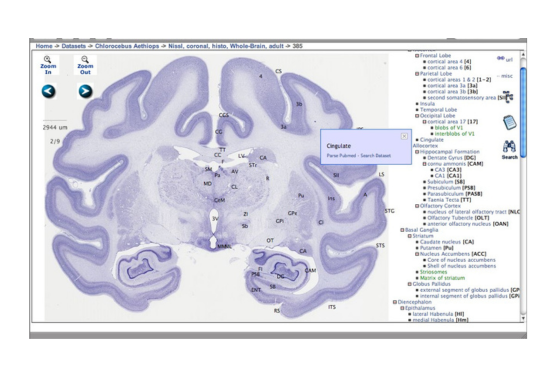Collapse the cortical area 17 node

(x=424, y=122)
